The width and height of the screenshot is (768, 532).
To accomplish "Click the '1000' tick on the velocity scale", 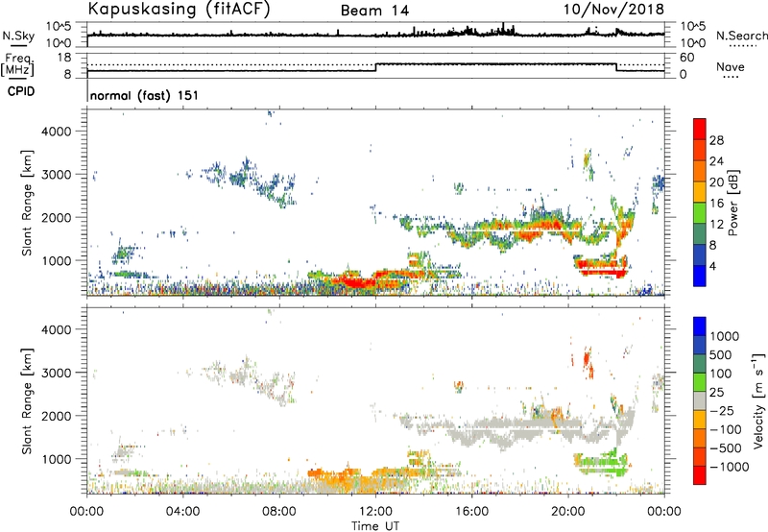I will click(x=724, y=336).
